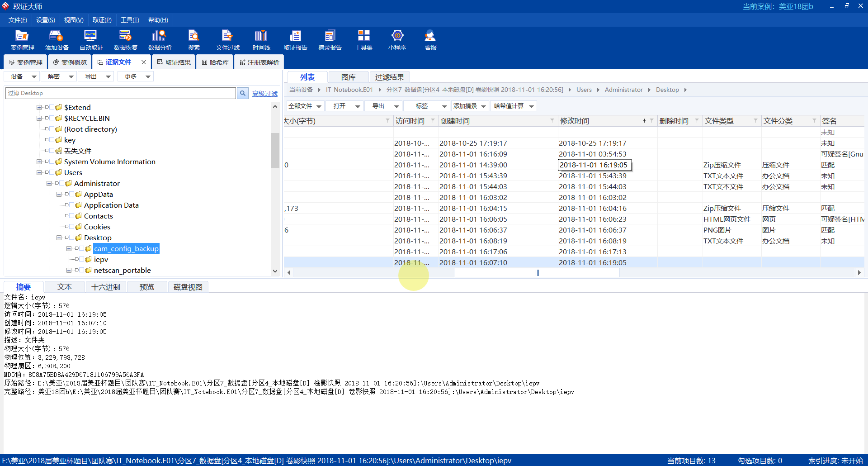Collapse the Users tree node
Screen dimensions: 868x466
click(39, 172)
